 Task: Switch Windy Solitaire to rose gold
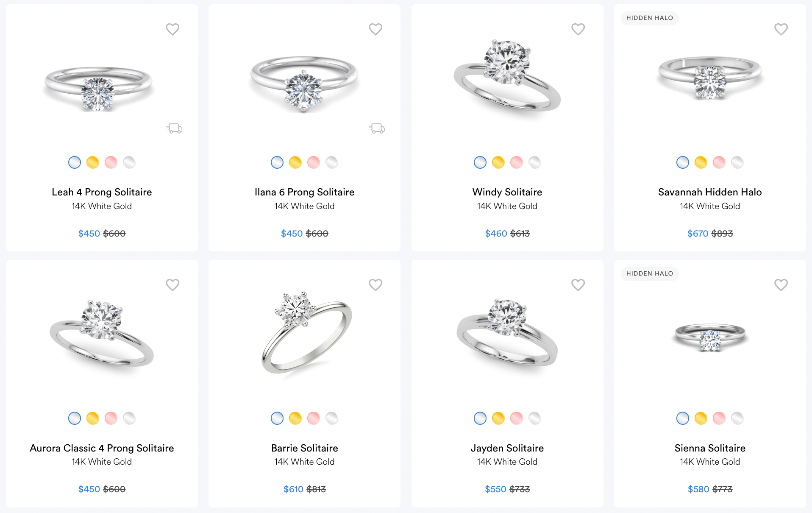[517, 162]
